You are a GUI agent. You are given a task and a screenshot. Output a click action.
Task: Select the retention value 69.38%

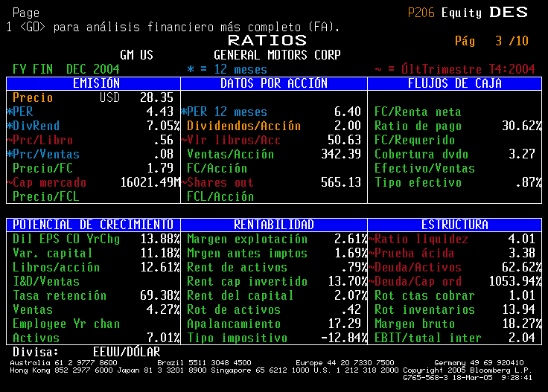[160, 295]
